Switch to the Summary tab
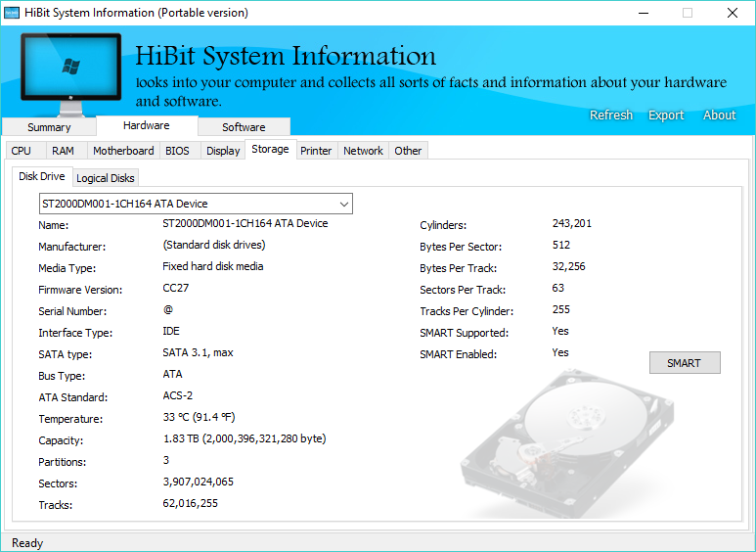 coord(49,127)
